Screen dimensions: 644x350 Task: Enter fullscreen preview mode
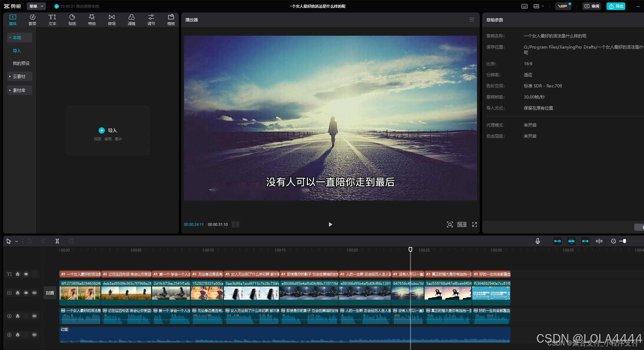(475, 224)
